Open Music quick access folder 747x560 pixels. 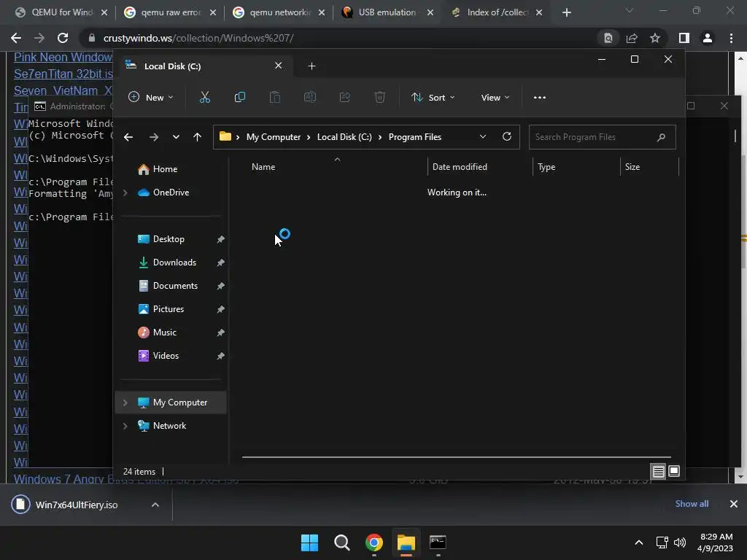[x=164, y=332]
